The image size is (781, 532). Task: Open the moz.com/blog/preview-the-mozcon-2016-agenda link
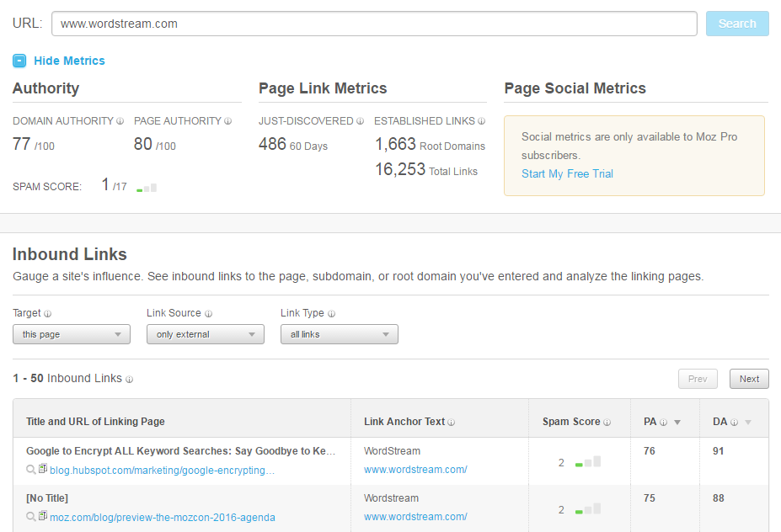(x=163, y=518)
